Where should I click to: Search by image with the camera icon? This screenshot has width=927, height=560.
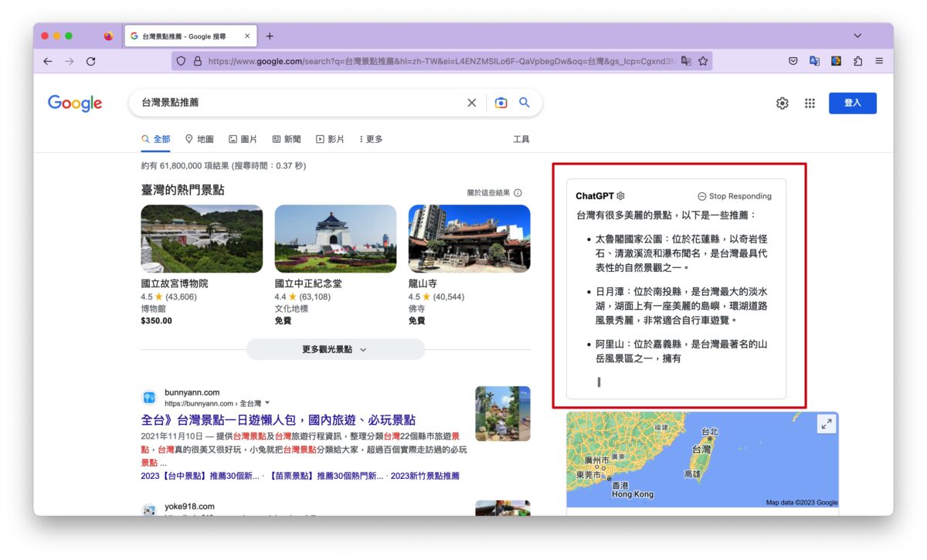[501, 103]
